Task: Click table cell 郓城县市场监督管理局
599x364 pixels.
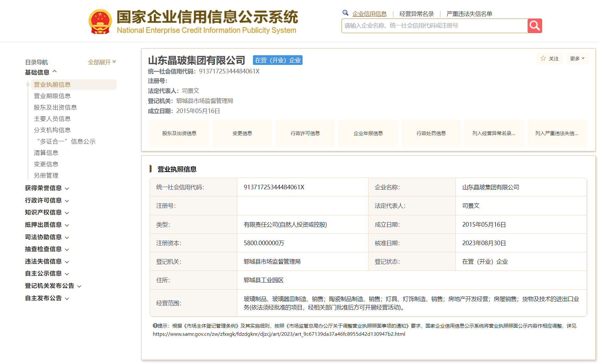Action: click(272, 261)
